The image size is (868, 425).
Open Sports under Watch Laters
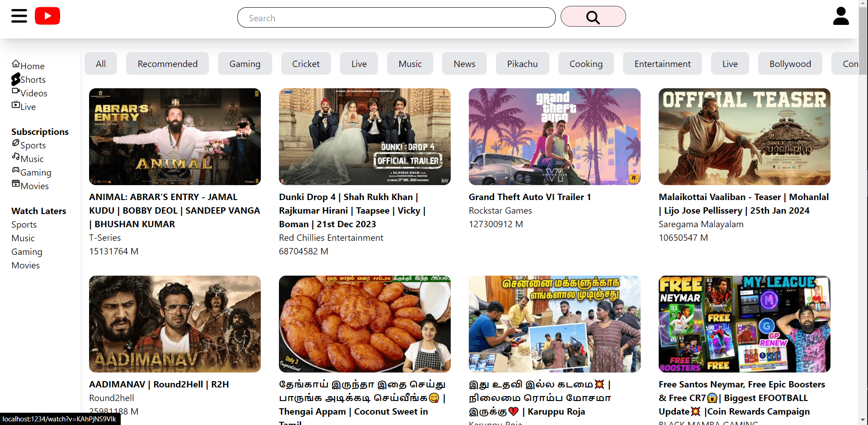pos(24,224)
